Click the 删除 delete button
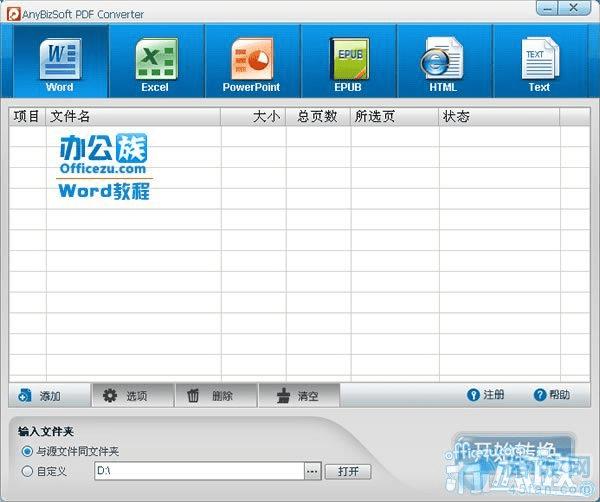This screenshot has height=502, width=600. pos(217,395)
